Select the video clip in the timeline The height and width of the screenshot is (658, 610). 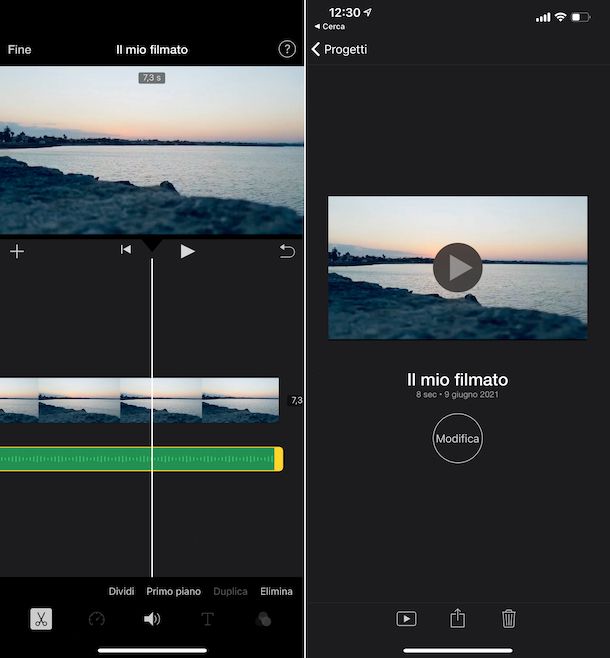click(139, 400)
